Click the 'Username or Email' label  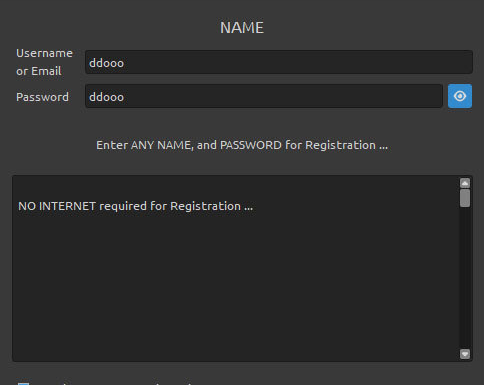coord(44,62)
